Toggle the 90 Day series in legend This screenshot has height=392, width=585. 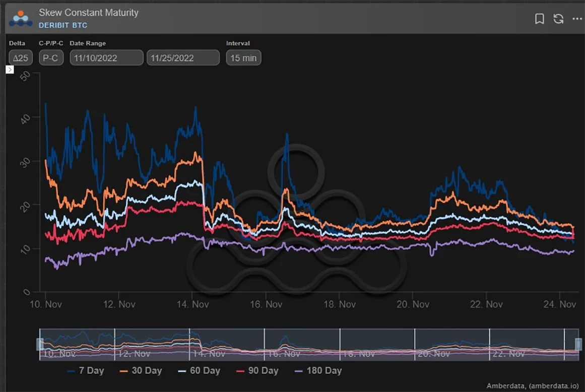257,371
